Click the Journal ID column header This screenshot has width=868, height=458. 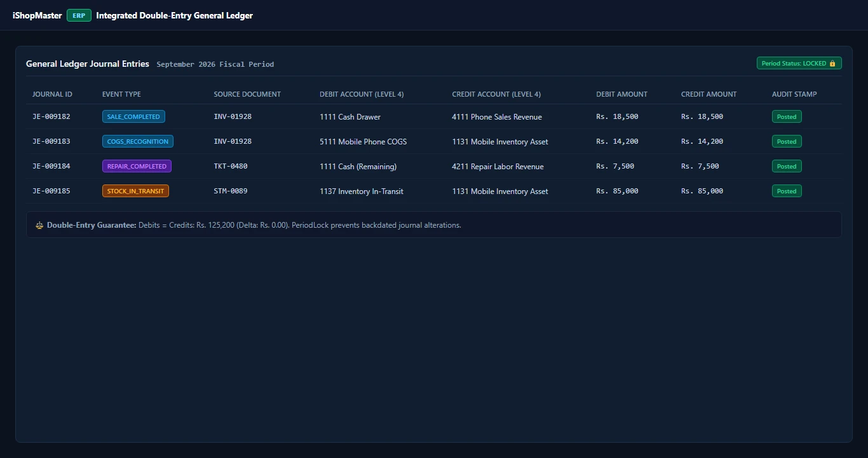(52, 94)
